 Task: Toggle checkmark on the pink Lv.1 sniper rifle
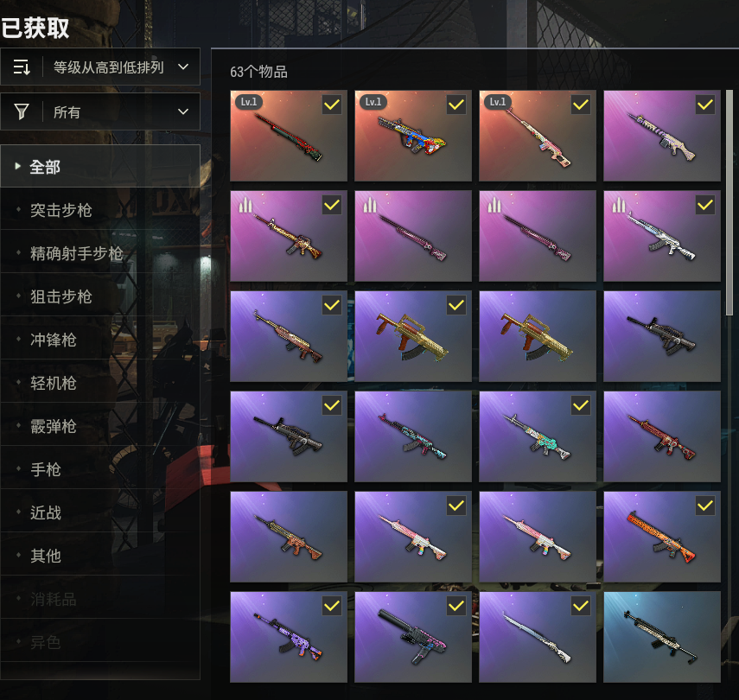click(x=581, y=105)
